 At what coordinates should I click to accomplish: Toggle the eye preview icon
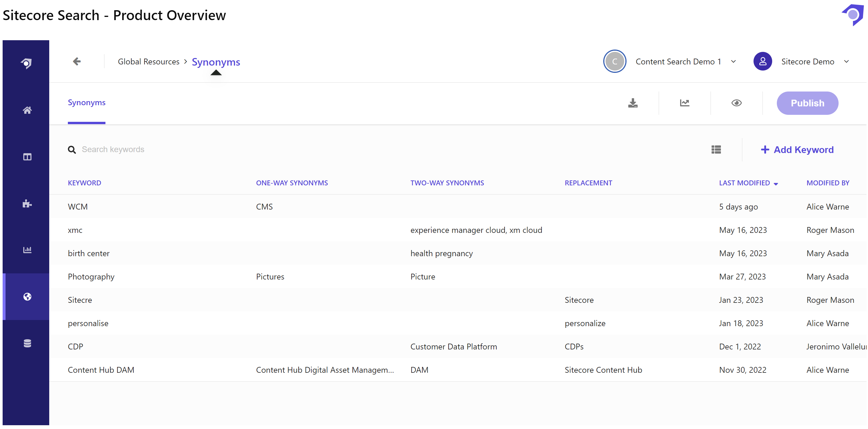pyautogui.click(x=736, y=103)
